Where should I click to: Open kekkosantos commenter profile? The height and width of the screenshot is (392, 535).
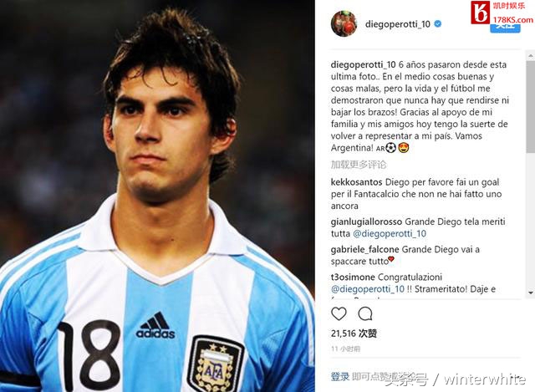(x=356, y=182)
